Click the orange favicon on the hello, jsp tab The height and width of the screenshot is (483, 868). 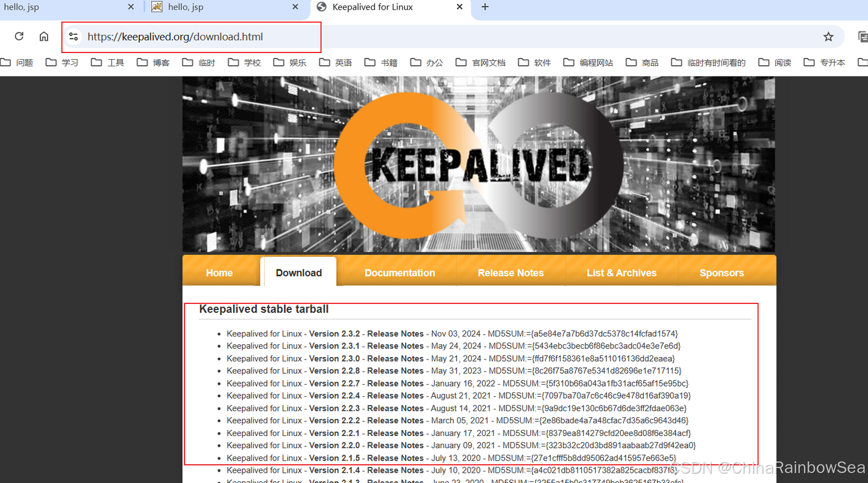point(157,7)
